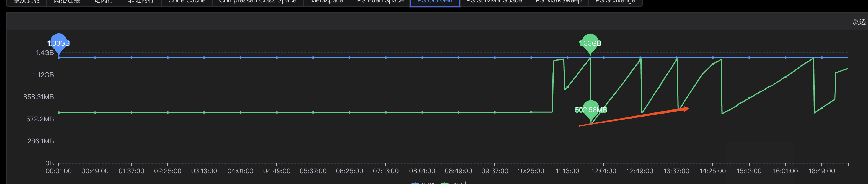This screenshot has width=868, height=184.
Task: Click the 572.2MB y-axis label
Action: [x=40, y=119]
